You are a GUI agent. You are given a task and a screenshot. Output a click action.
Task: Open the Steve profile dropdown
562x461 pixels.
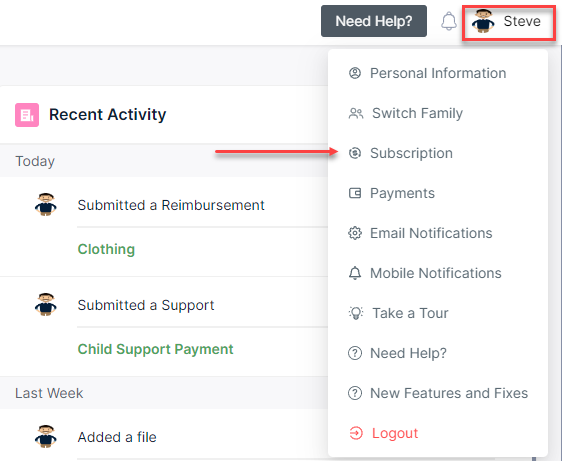coord(509,22)
